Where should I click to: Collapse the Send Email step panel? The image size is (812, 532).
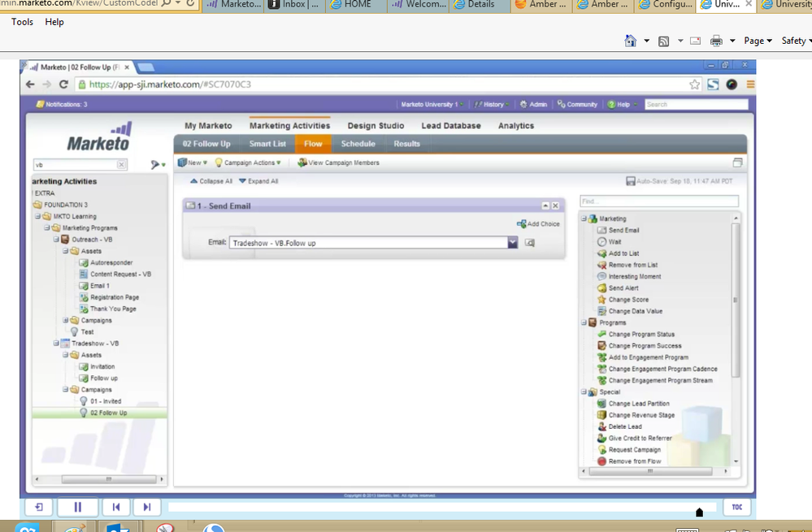click(545, 206)
